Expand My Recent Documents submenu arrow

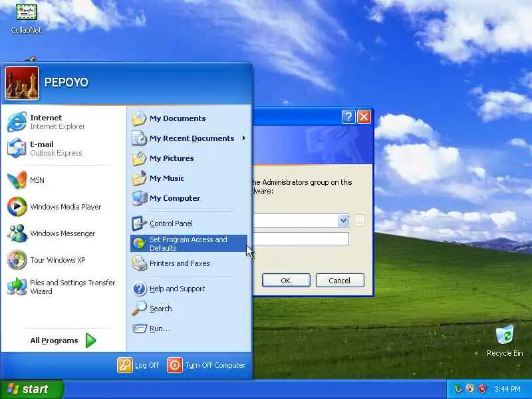pyautogui.click(x=243, y=138)
